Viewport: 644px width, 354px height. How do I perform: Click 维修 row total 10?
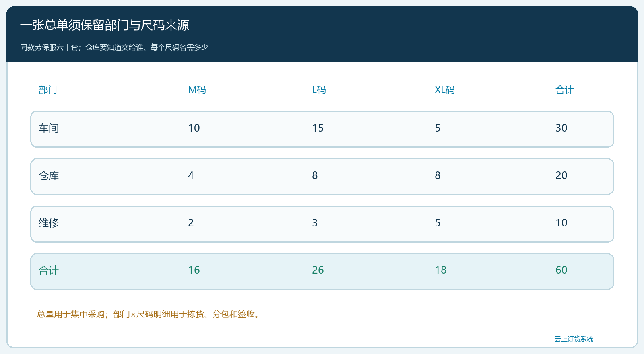561,223
